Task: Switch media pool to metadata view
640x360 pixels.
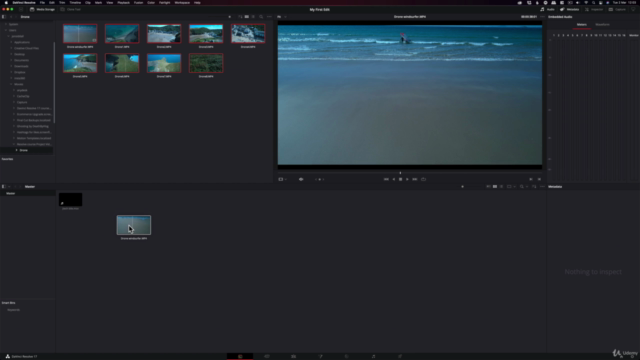Action: 488,187
